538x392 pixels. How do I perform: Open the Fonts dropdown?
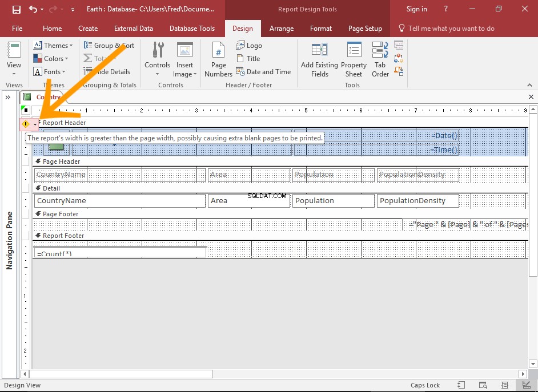coord(50,72)
